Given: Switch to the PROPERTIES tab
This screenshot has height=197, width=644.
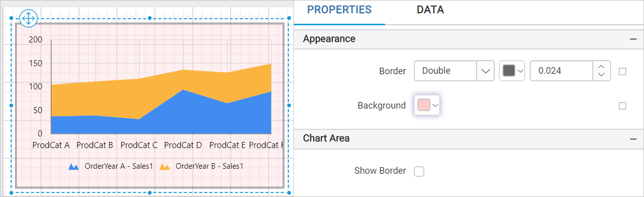Looking at the screenshot, I should (339, 10).
